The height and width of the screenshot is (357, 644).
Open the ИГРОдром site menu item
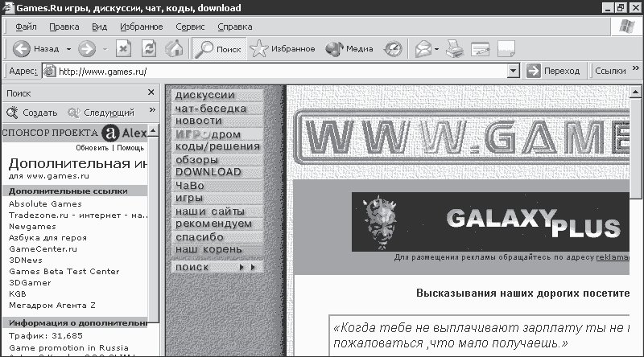click(217, 134)
